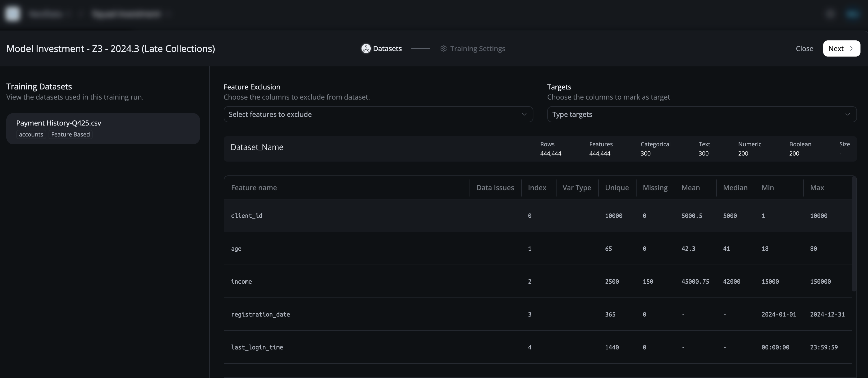
Task: Select the Datasets step label
Action: click(387, 48)
